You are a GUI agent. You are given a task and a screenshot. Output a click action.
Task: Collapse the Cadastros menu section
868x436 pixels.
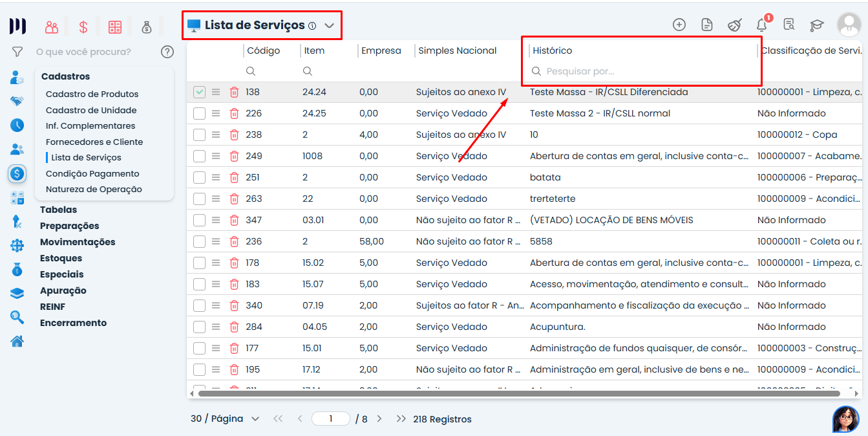coord(66,77)
